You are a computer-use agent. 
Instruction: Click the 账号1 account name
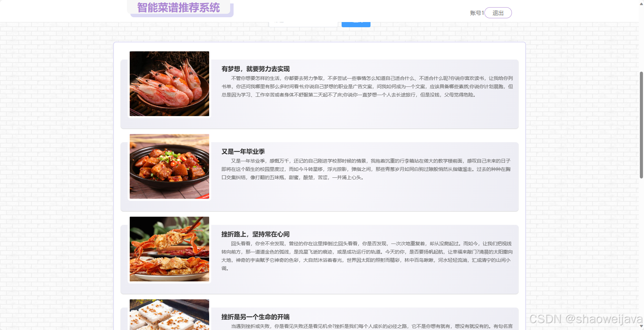(x=477, y=13)
